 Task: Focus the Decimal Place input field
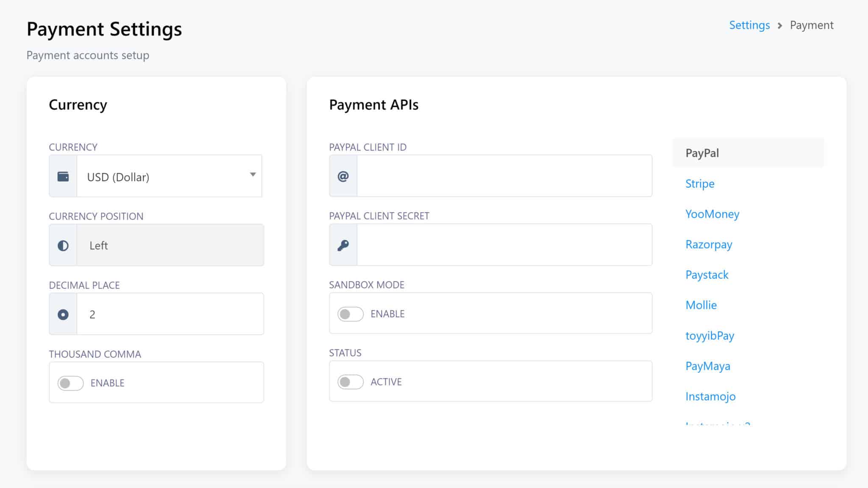[170, 314]
